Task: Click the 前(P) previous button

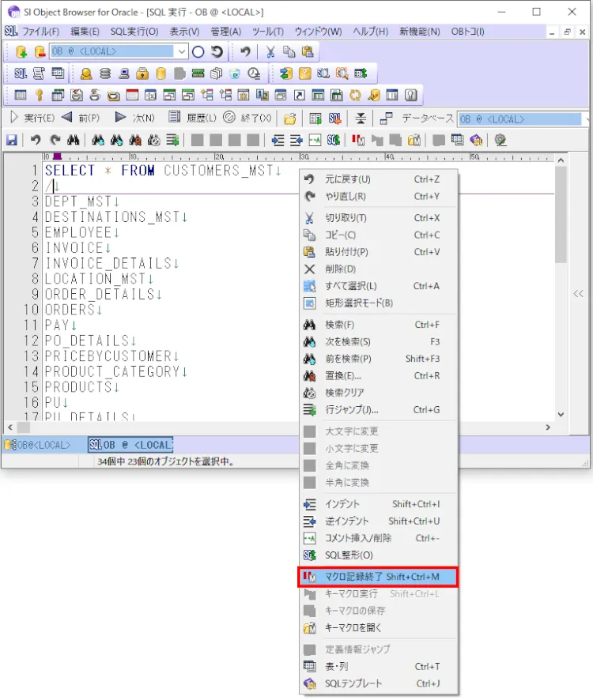Action: pyautogui.click(x=81, y=118)
